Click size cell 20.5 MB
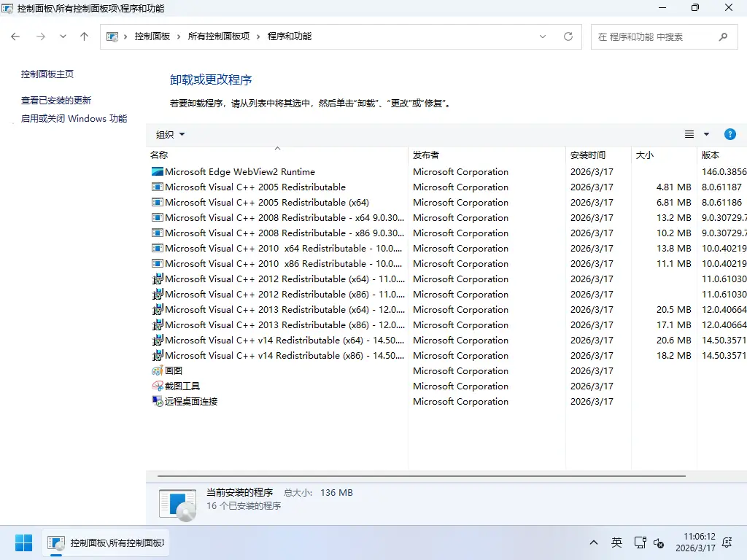This screenshot has height=560, width=747. click(x=673, y=309)
